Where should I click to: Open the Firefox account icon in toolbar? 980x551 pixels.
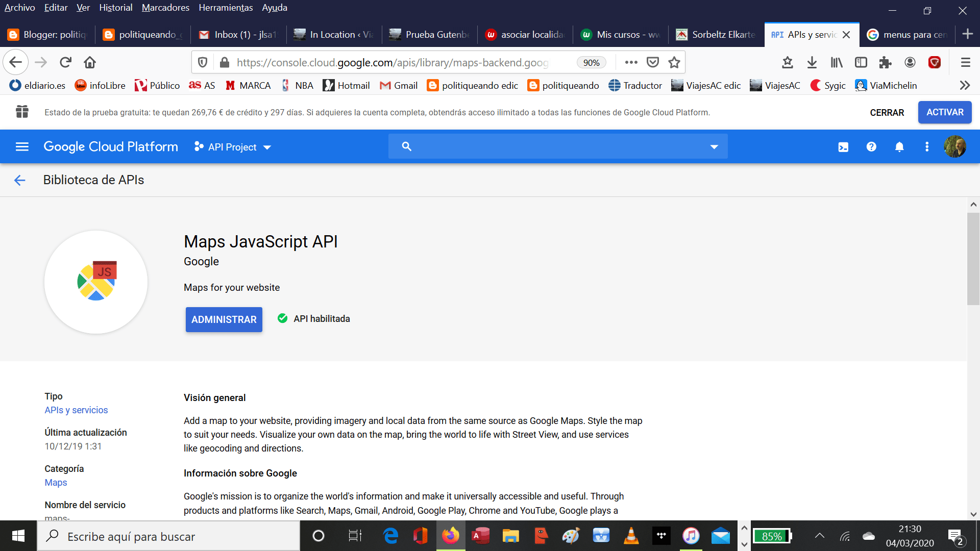tap(910, 62)
